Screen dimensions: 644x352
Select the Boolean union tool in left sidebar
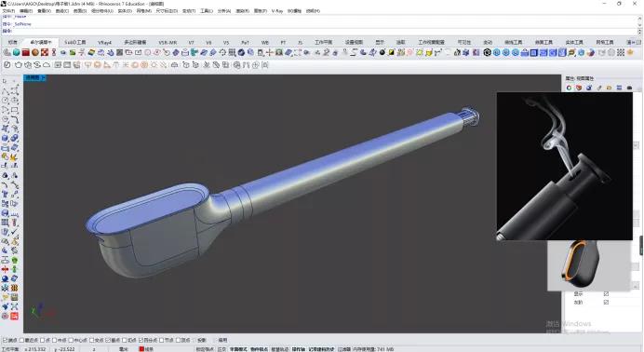coord(14,138)
